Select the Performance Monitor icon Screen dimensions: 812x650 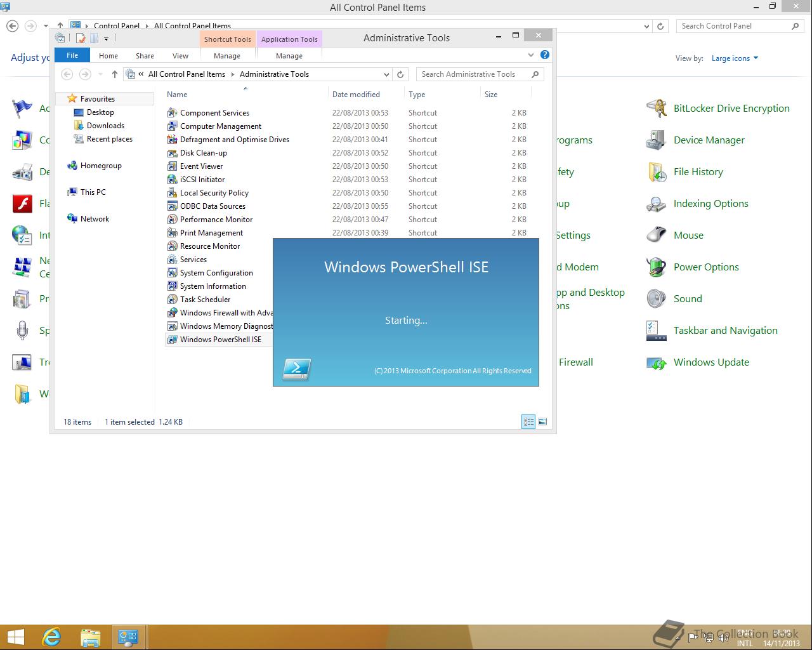(172, 220)
